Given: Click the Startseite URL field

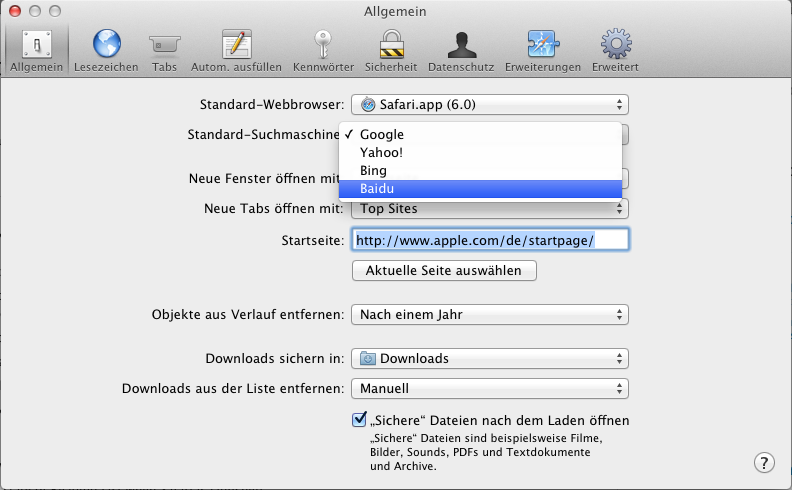Looking at the screenshot, I should pyautogui.click(x=490, y=240).
